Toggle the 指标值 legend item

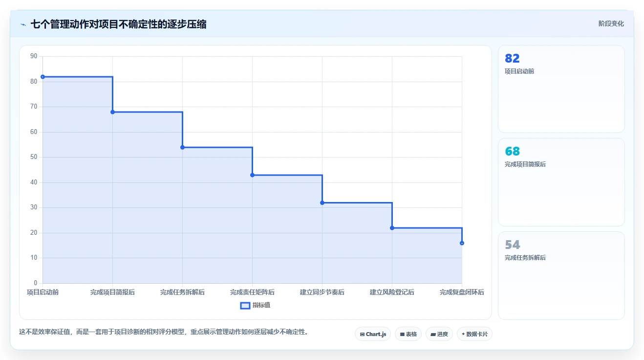point(255,305)
